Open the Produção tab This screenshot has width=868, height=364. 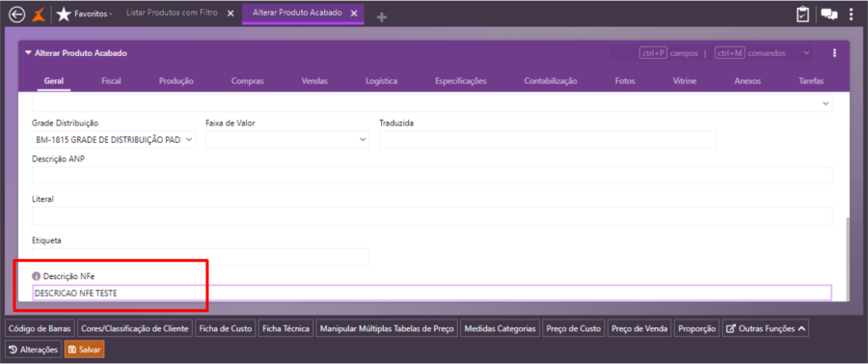(x=176, y=81)
